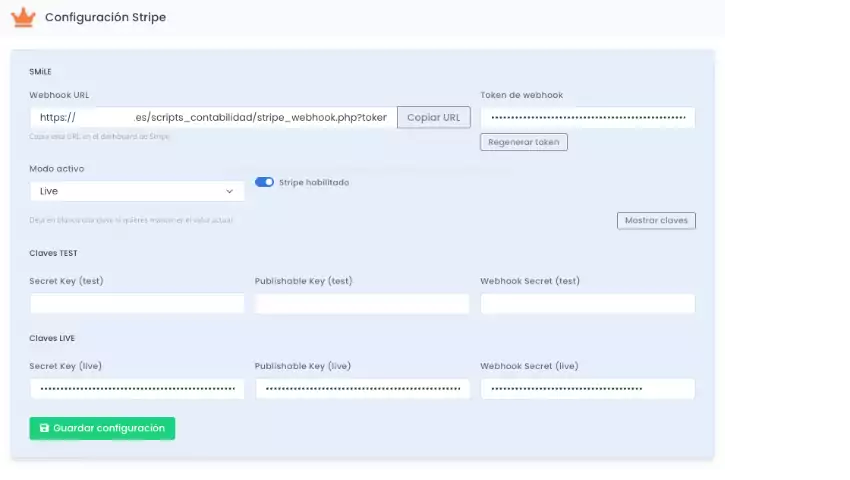Click the Configuración Stripe page title
The image size is (850, 480).
[105, 17]
